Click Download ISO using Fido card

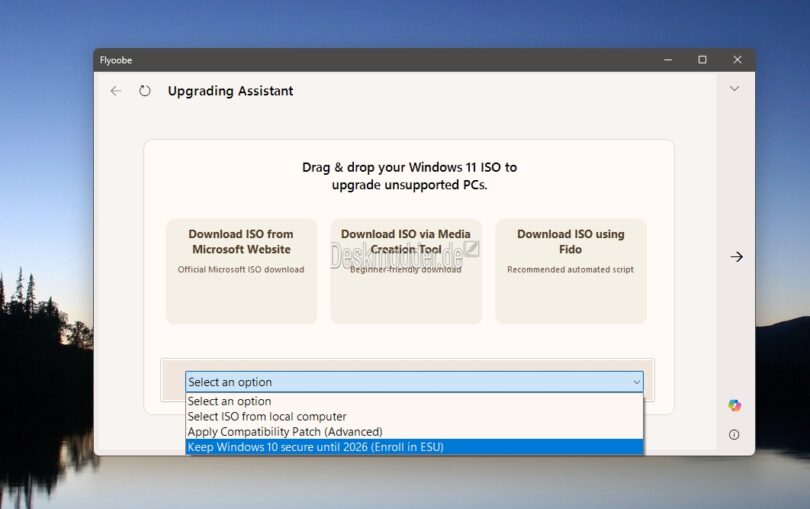click(570, 271)
